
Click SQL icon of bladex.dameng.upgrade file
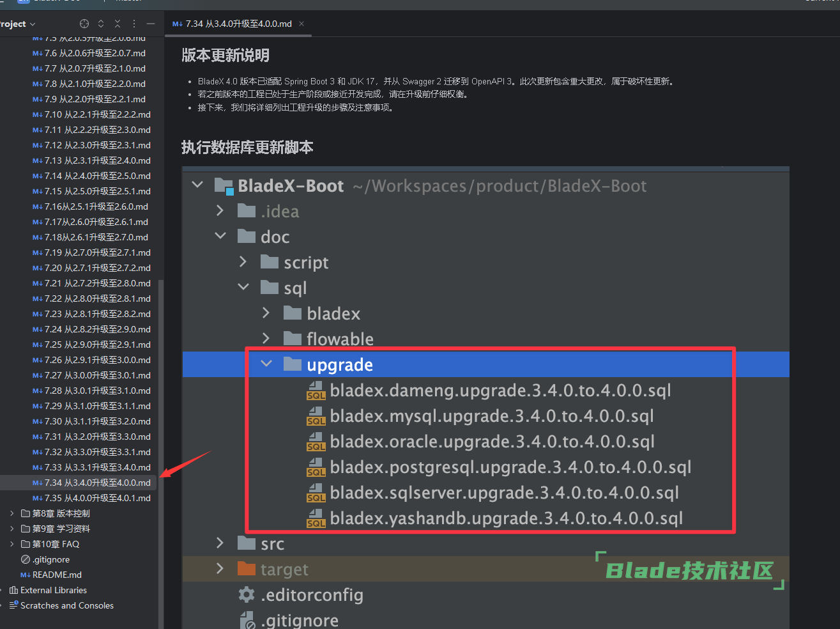(316, 391)
